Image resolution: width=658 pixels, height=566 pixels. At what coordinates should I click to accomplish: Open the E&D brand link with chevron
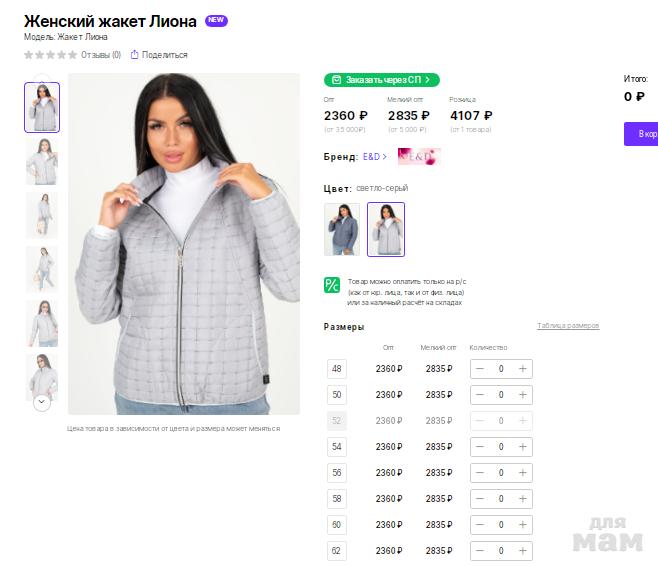click(x=374, y=156)
